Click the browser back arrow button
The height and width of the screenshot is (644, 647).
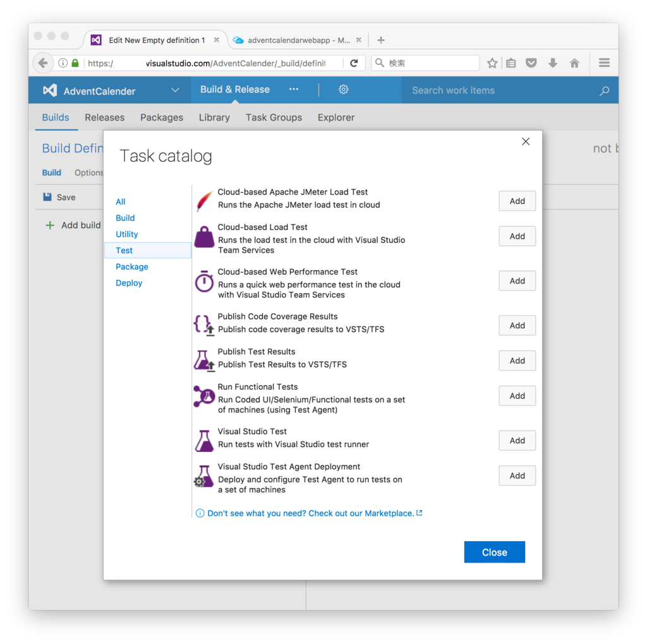pyautogui.click(x=43, y=63)
